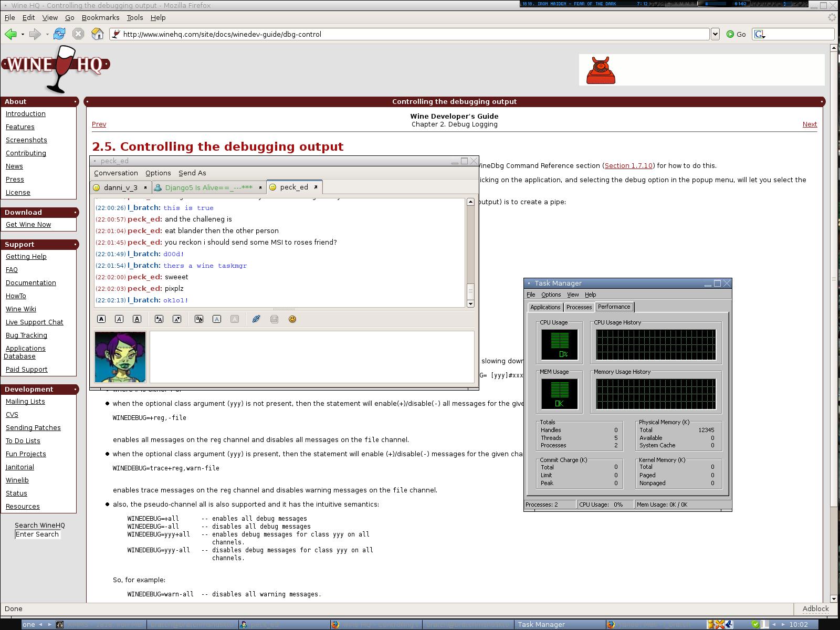Follow the Next navigation link

[x=810, y=124]
